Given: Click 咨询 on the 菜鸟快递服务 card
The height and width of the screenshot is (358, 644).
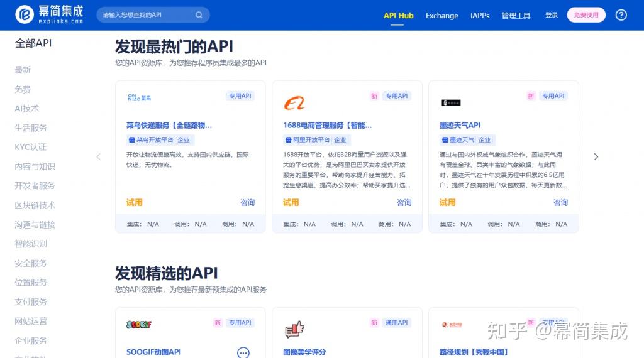Looking at the screenshot, I should 247,202.
